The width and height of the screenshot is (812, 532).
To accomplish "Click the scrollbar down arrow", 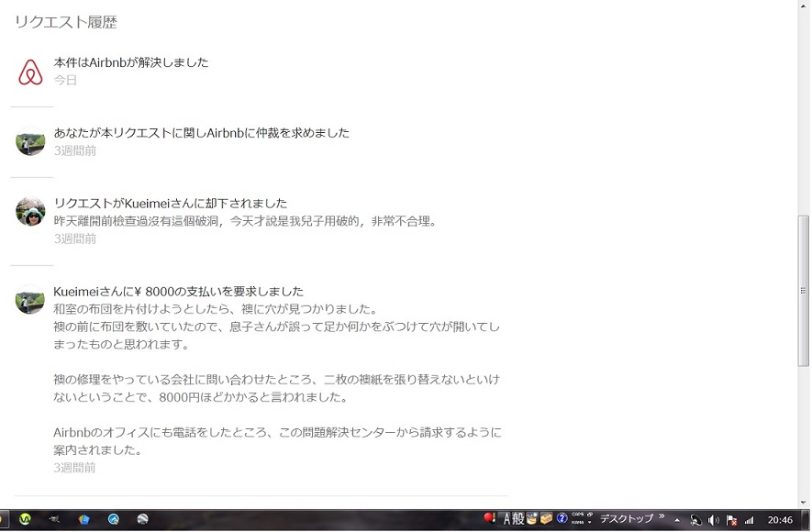I will point(804,501).
